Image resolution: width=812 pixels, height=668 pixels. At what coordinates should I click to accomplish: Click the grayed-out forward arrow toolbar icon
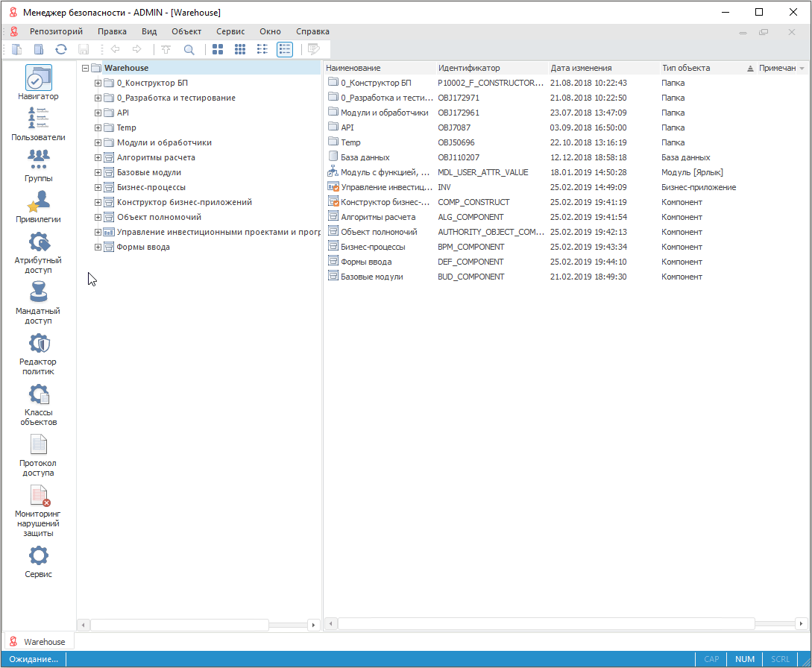coord(137,49)
